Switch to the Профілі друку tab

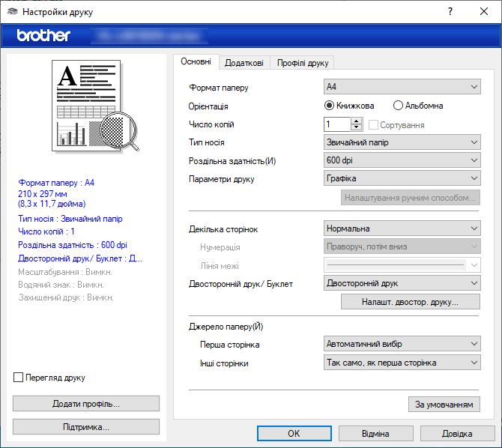coord(303,63)
